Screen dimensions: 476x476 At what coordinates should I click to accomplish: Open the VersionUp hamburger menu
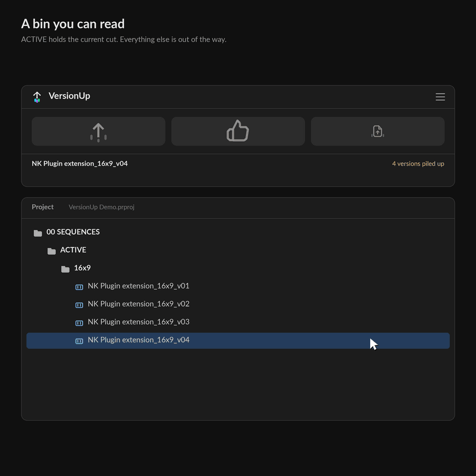pos(440,97)
